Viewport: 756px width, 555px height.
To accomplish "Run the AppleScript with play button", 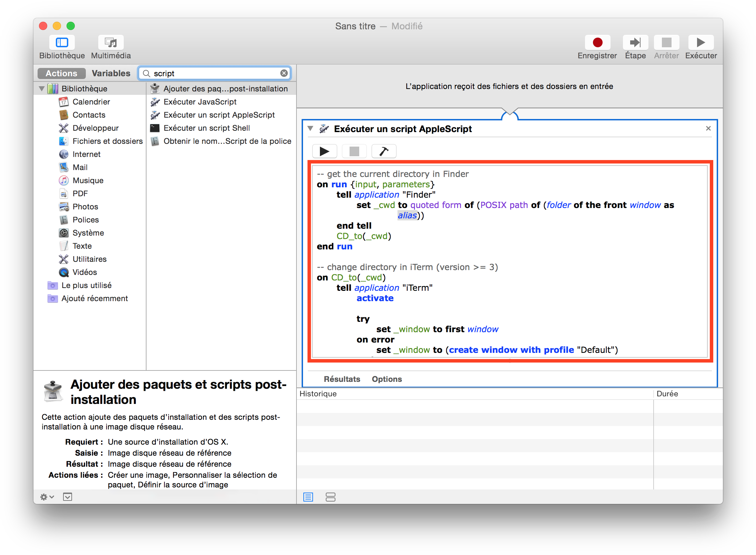I will 324,151.
